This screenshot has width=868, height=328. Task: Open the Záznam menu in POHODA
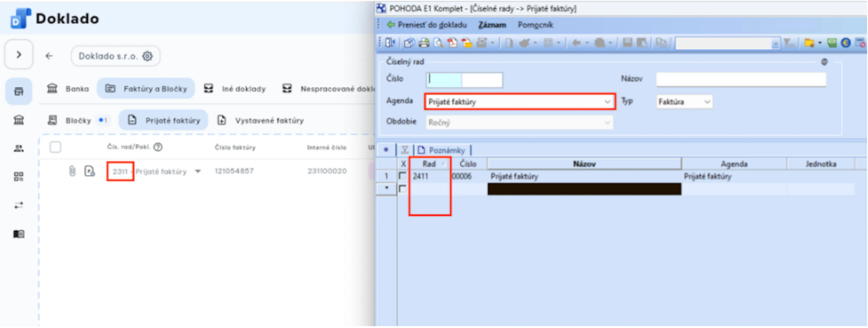tap(492, 25)
